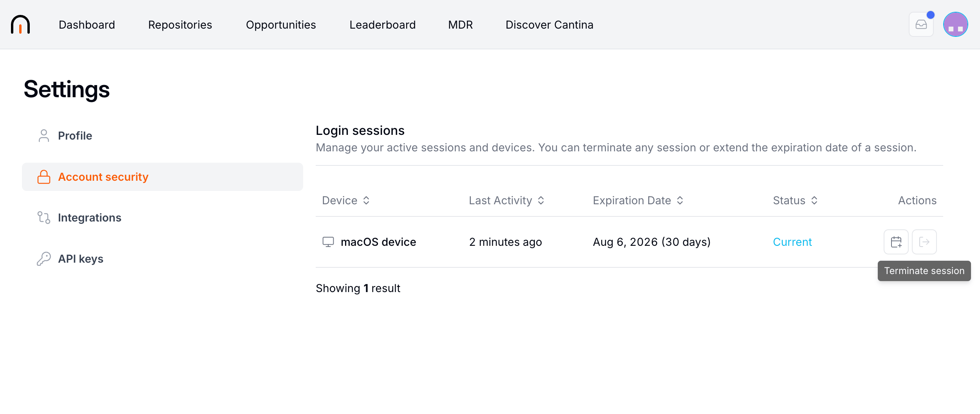980x414 pixels.
Task: Sort sessions by Device column
Action: [x=346, y=200]
